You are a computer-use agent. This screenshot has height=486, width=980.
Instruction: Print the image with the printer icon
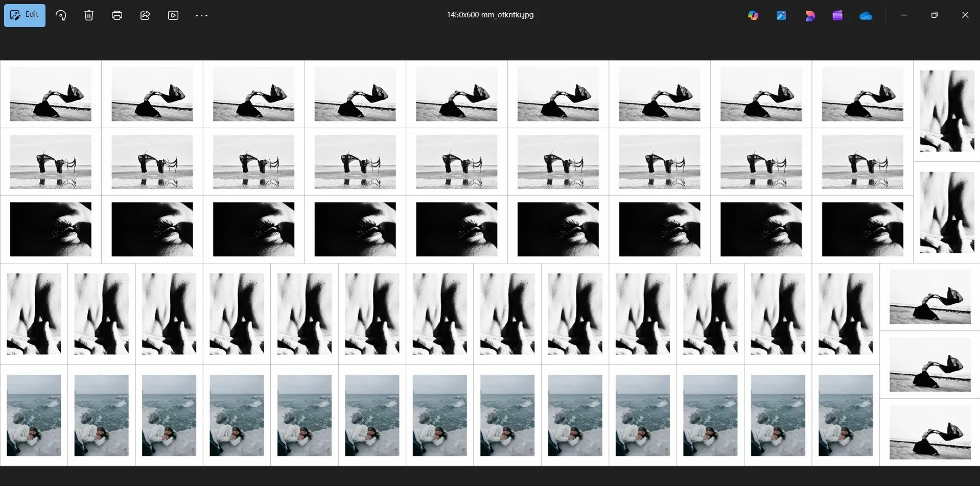coord(117,15)
